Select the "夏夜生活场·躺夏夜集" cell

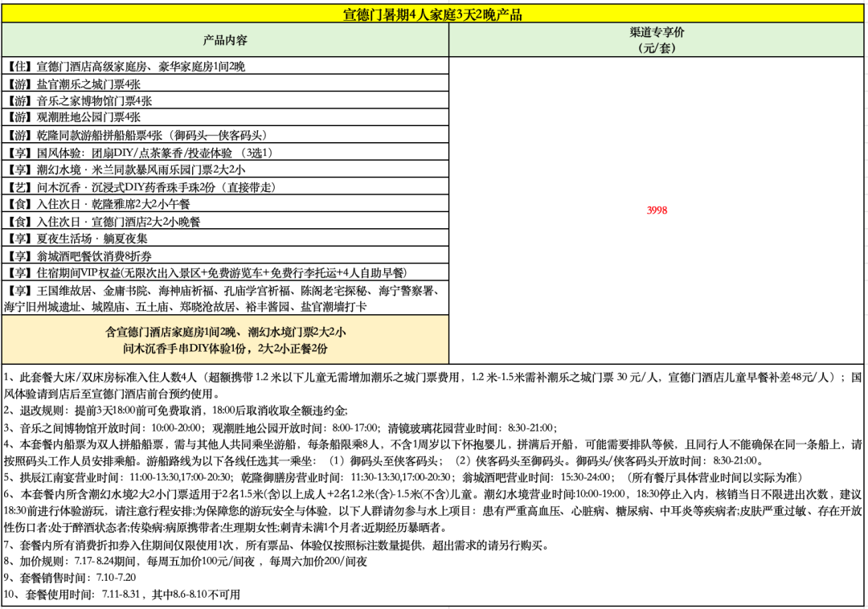(x=225, y=238)
